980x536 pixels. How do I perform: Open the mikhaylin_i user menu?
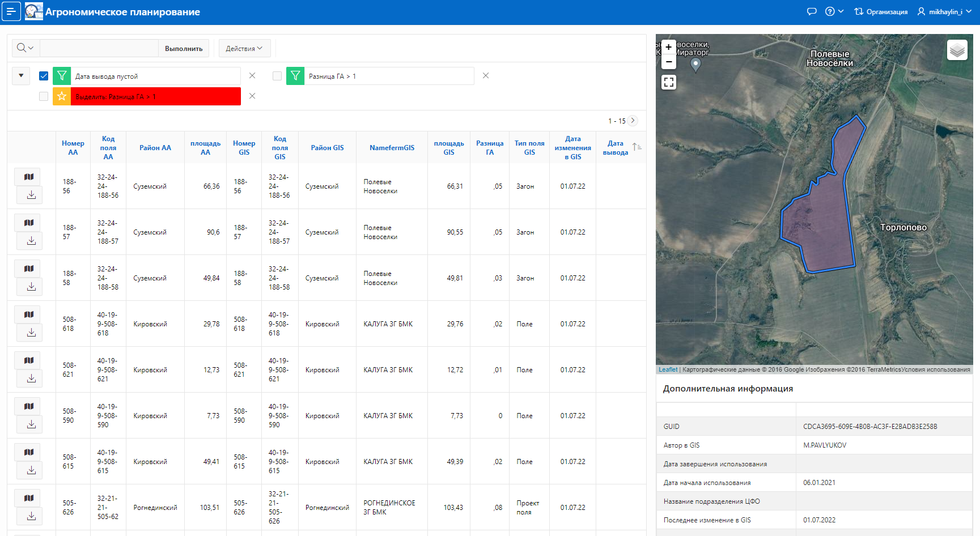pyautogui.click(x=944, y=11)
